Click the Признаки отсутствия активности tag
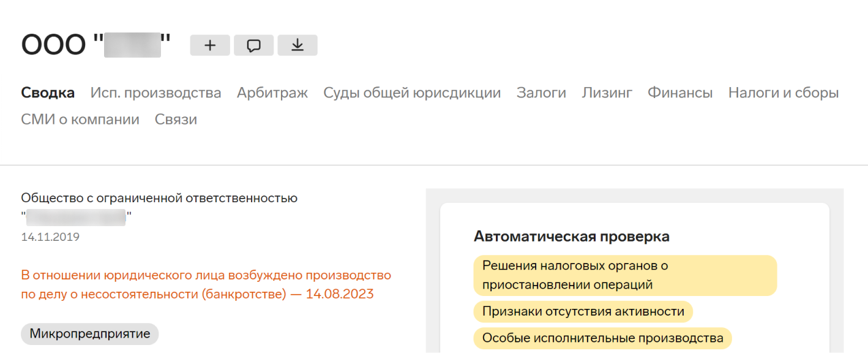The image size is (868, 353). (x=583, y=311)
